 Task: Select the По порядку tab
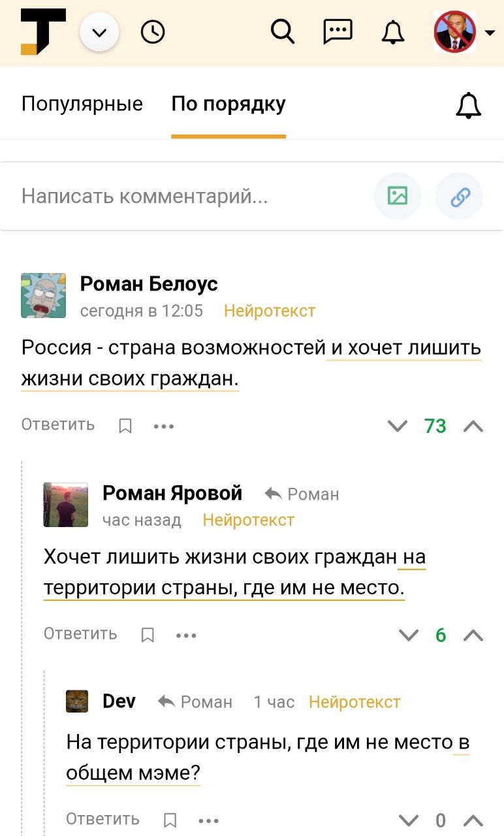[228, 104]
